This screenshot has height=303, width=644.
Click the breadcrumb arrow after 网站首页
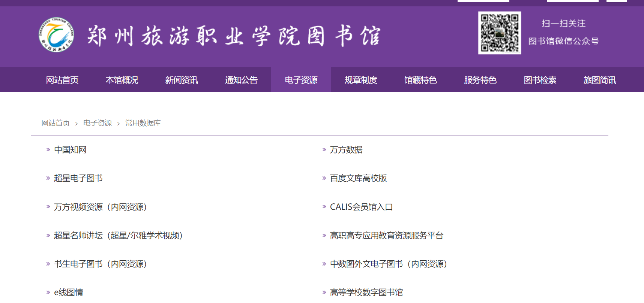77,124
